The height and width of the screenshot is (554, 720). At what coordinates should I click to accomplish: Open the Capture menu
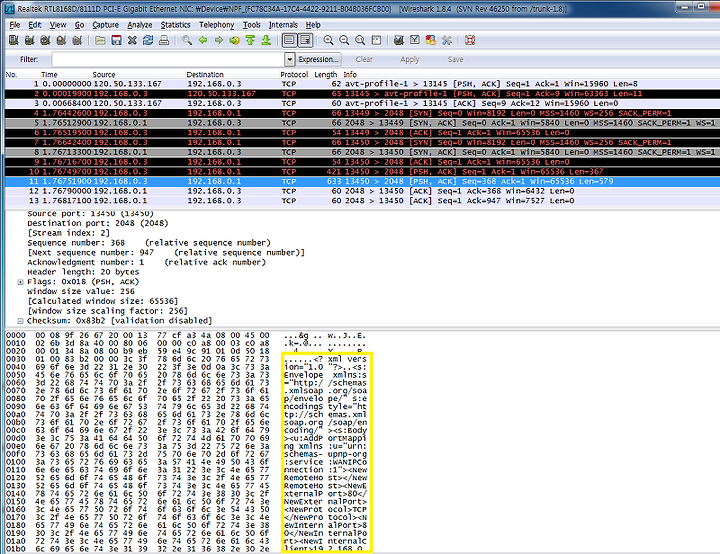pyautogui.click(x=106, y=25)
